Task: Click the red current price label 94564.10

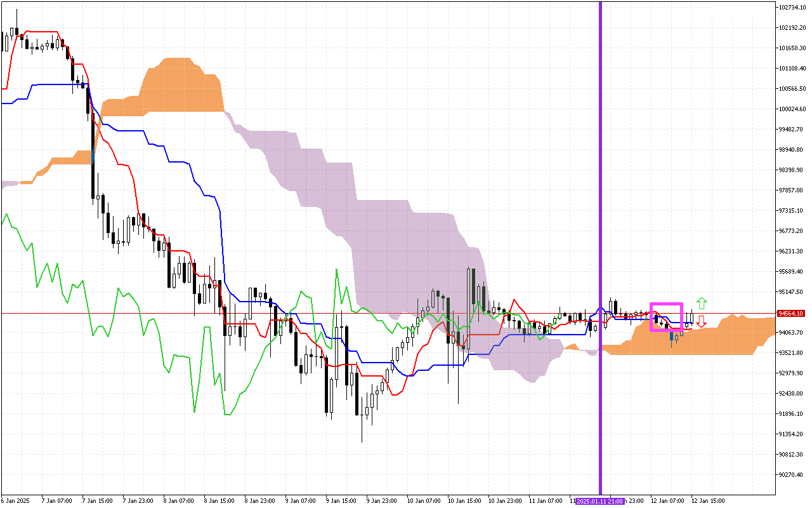Action: coord(791,313)
